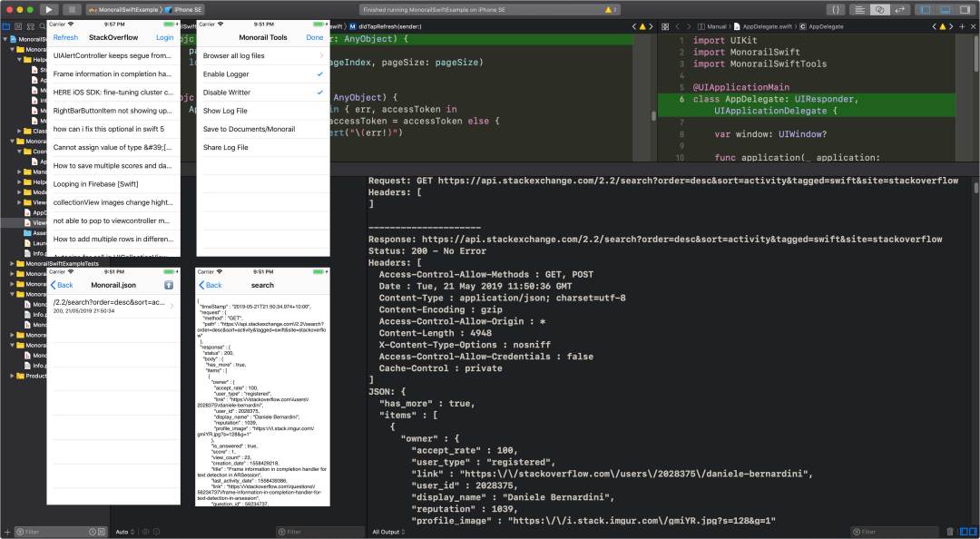This screenshot has height=539, width=980.
Task: Tap Done on Monorail Tools screen
Action: coord(314,37)
